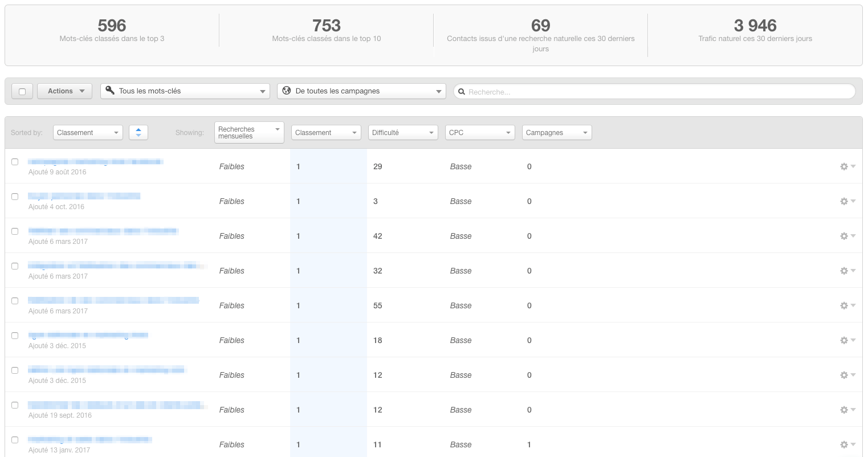Open the Tous les mots-clés filter
868x457 pixels.
(x=185, y=91)
